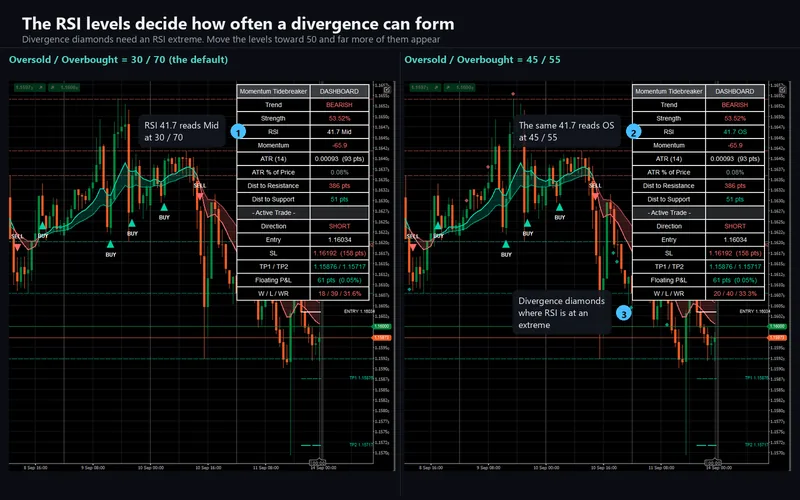Click the time cursor label on the 45/55 chart's time axis
The width and height of the screenshot is (800, 500).
coord(713,463)
